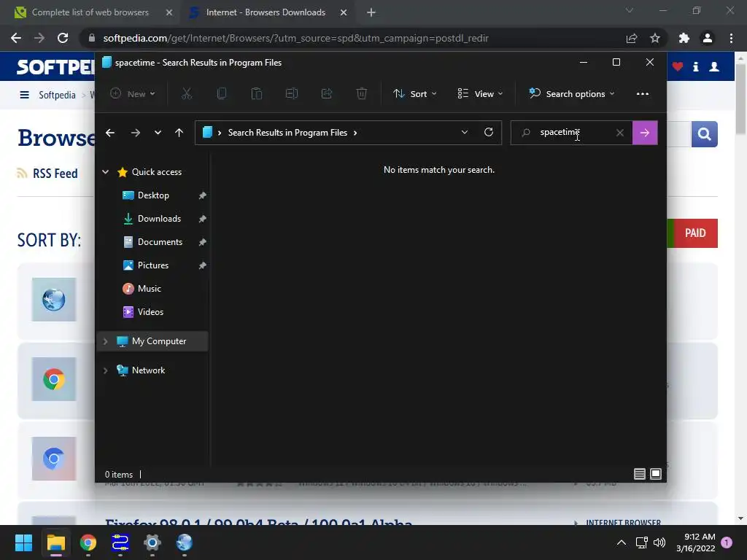Expand the Network tree node
The height and width of the screenshot is (560, 747).
[x=105, y=370]
